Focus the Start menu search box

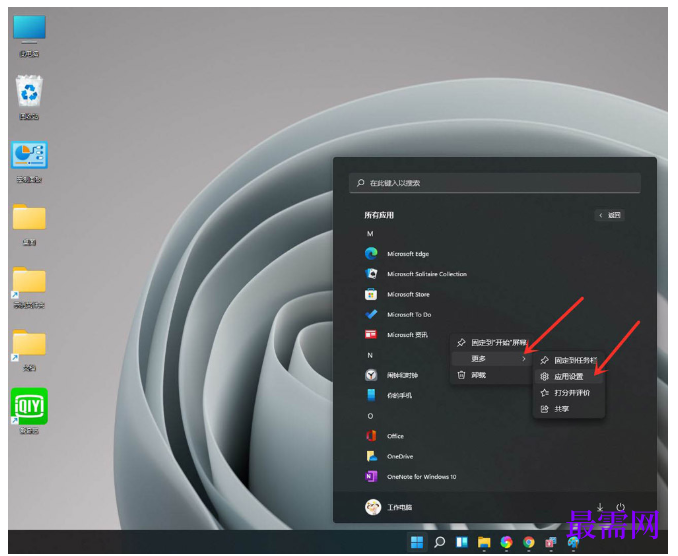coord(495,183)
